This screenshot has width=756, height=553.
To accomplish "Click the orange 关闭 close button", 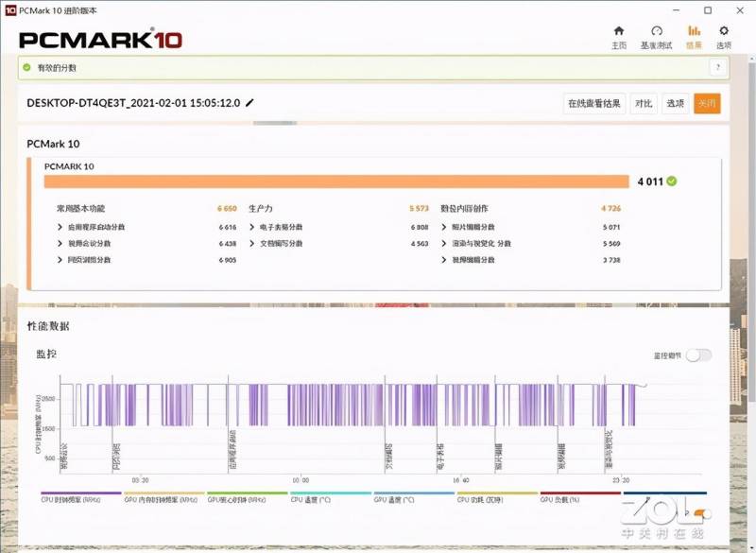I will [707, 104].
